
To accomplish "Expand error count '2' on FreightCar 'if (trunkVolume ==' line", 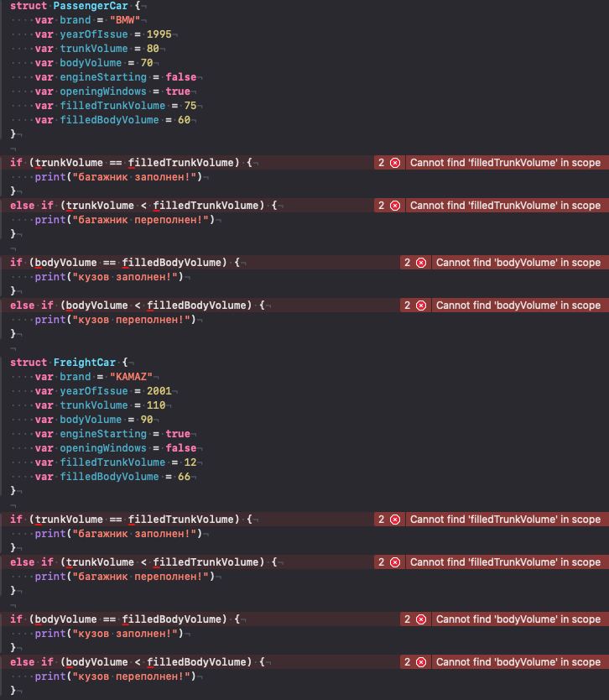I will [x=381, y=520].
